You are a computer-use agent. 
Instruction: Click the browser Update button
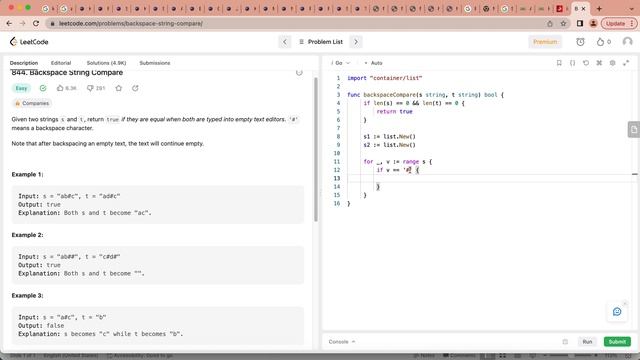tap(619, 24)
